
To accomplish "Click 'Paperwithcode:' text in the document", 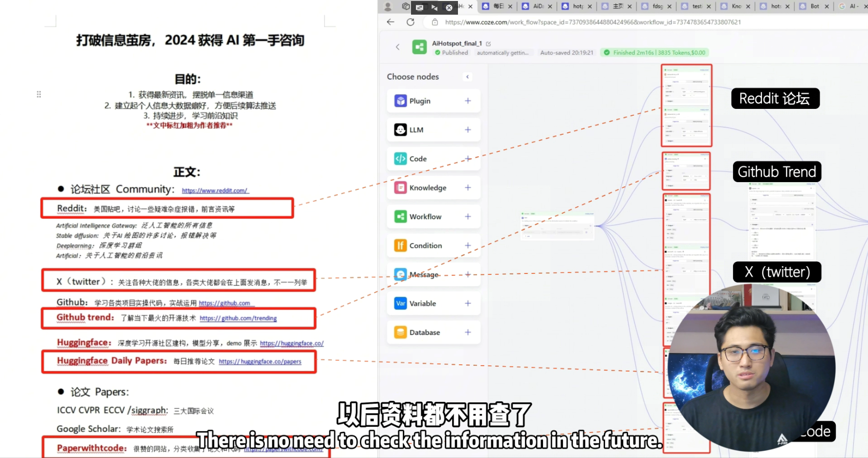I will (x=92, y=448).
